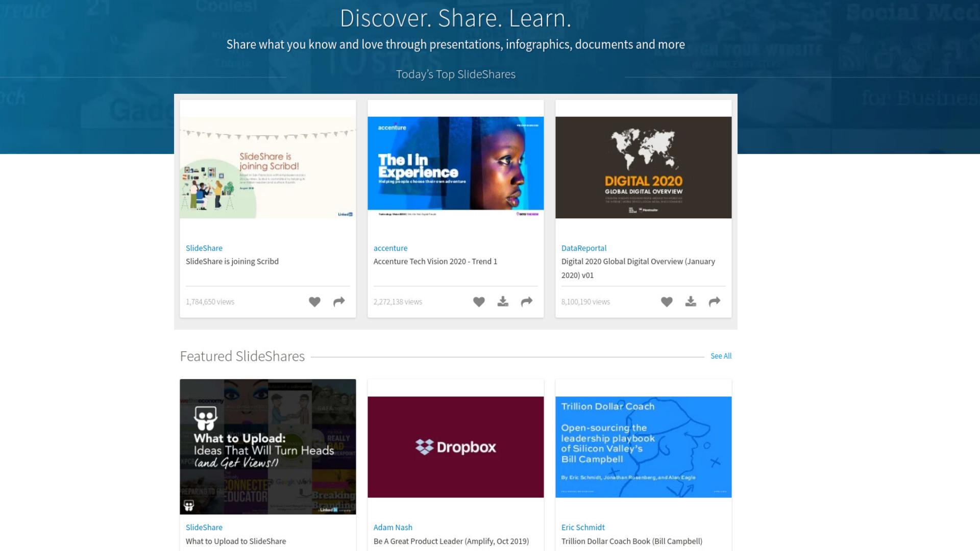This screenshot has height=551, width=980.
Task: Open the SlideShare is joining Scribd title
Action: 232,261
